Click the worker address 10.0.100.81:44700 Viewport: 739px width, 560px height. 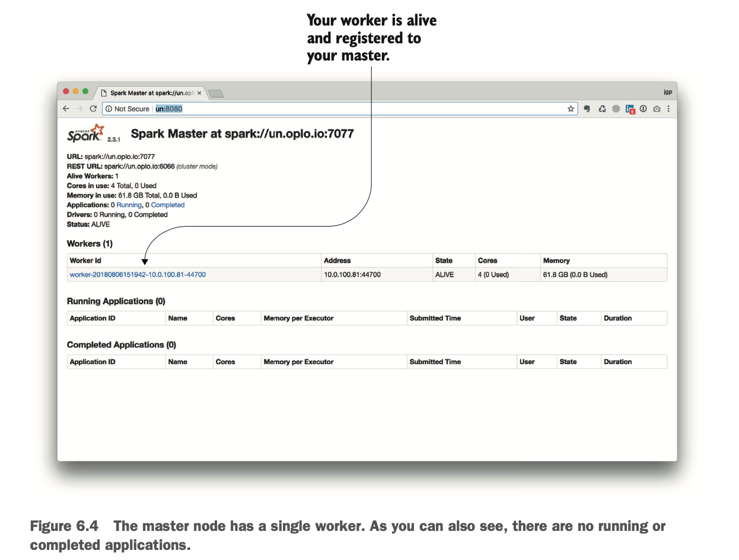352,275
